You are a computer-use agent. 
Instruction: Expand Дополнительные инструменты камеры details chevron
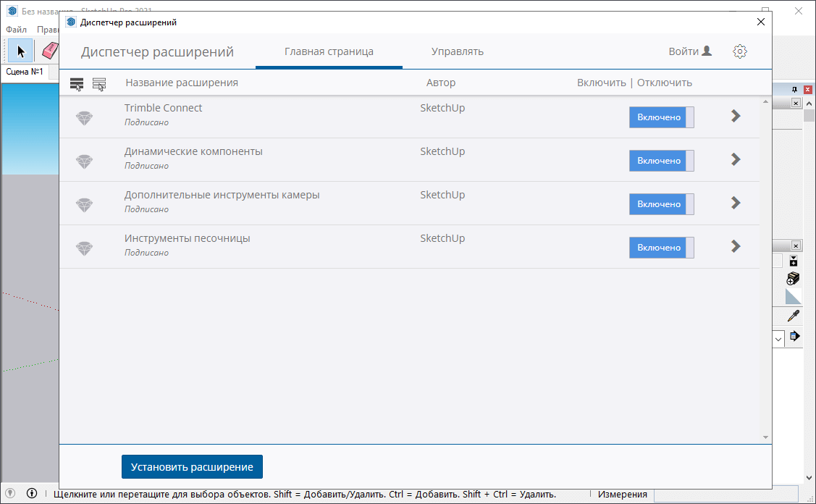736,203
